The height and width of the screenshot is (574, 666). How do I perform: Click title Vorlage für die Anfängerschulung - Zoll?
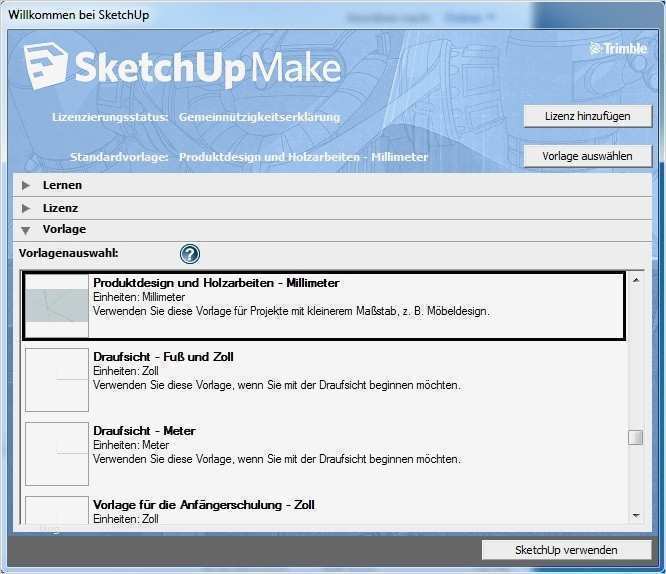coord(204,505)
